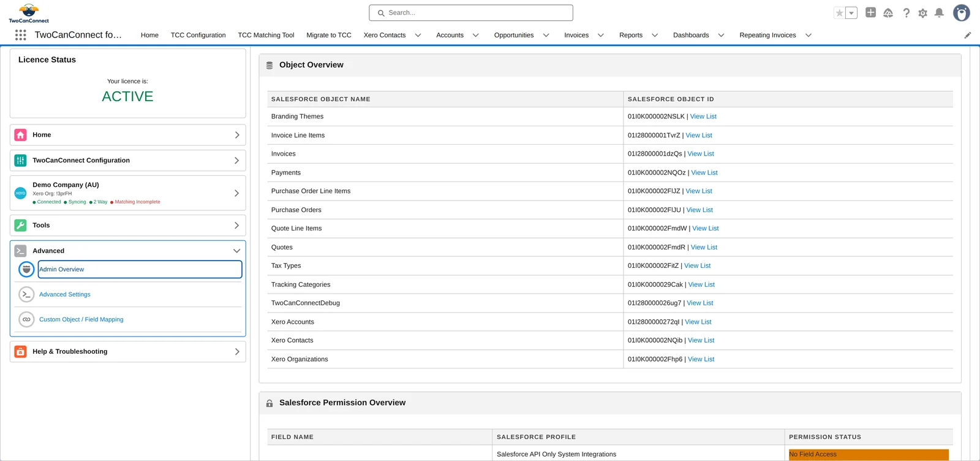Click the TwoCanConnect Configuration sliders icon
This screenshot has height=461, width=980.
click(20, 161)
